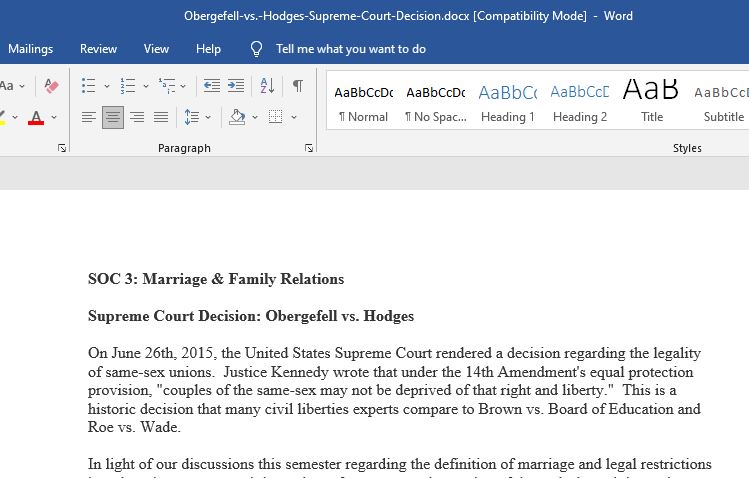Expand the highlight color dropdown arrow
The width and height of the screenshot is (749, 478).
[x=15, y=117]
